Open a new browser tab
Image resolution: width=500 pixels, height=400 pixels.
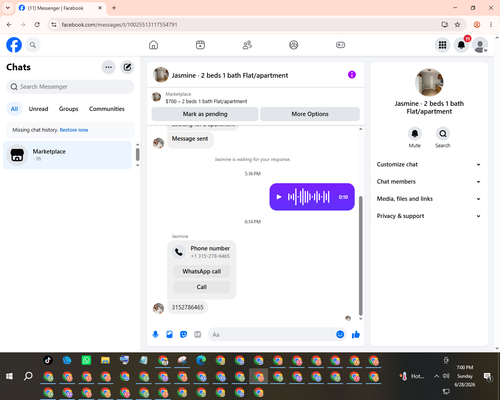(114, 8)
